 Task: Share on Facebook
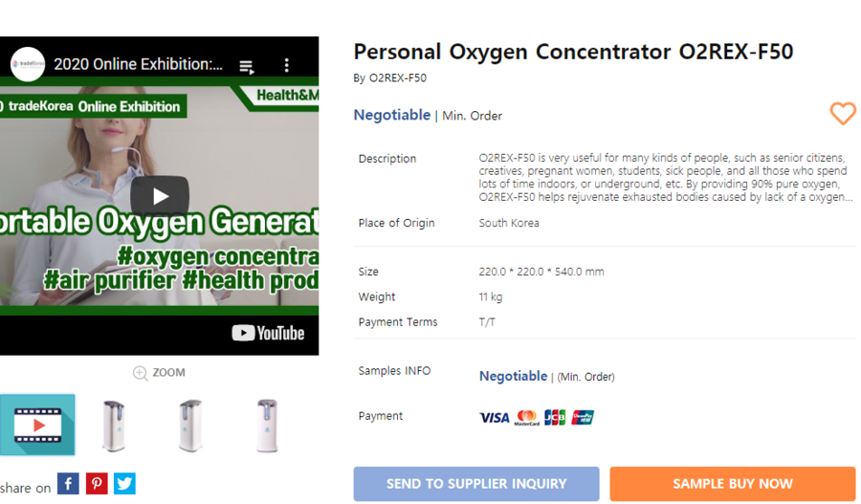pos(68,484)
